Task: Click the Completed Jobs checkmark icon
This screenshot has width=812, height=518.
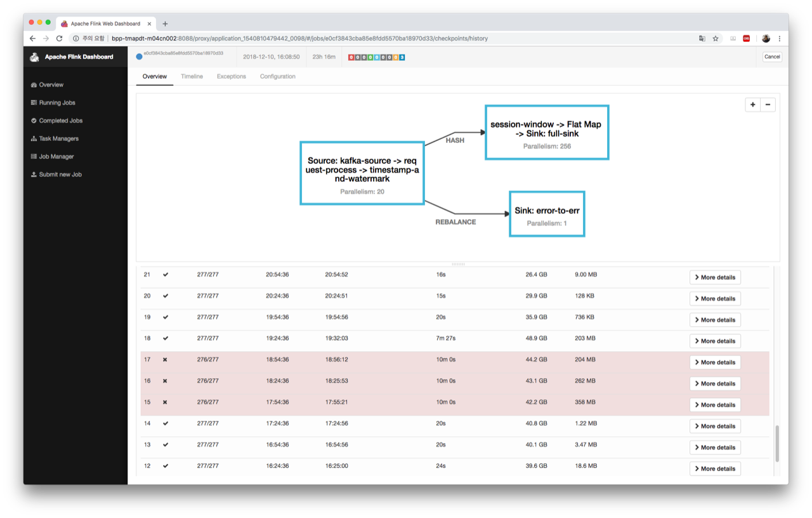Action: pyautogui.click(x=34, y=121)
